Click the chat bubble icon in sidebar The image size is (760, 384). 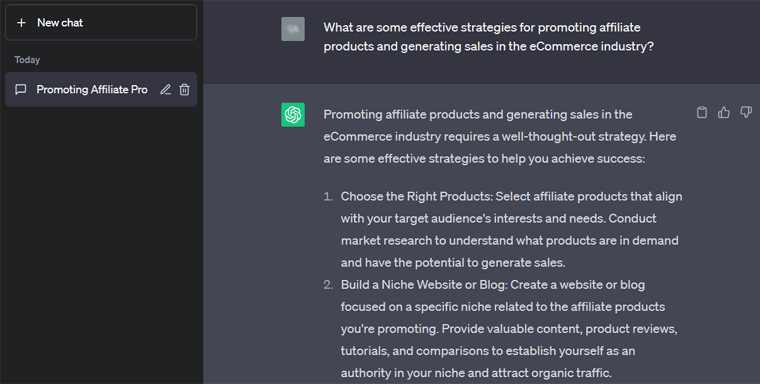pos(21,90)
